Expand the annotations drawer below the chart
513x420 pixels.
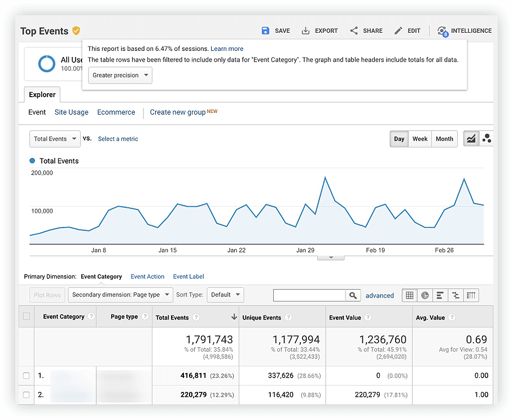coord(331,257)
